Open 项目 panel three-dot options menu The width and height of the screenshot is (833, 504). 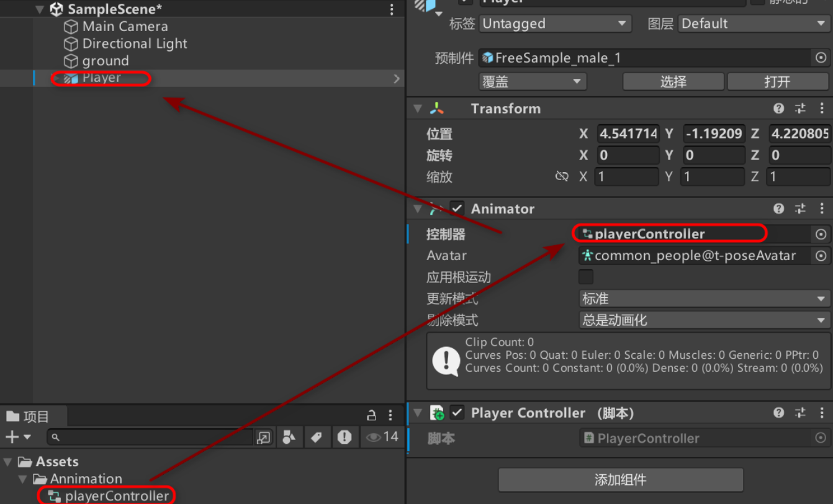click(390, 416)
